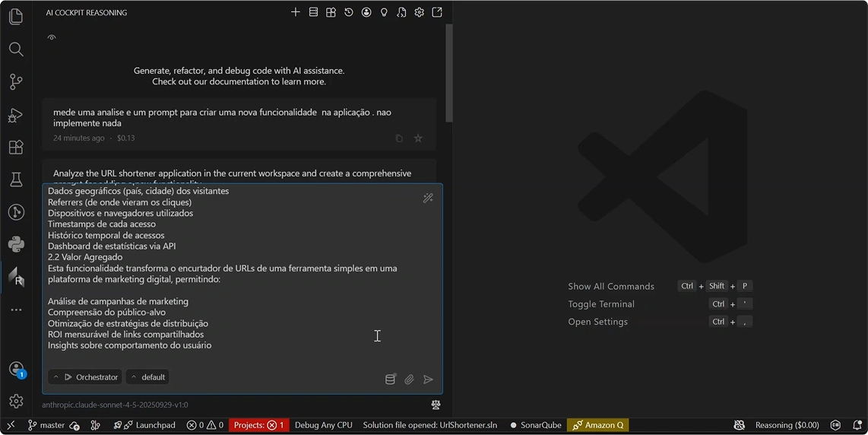
Task: Click the Projects errors status bar item
Action: 258,425
